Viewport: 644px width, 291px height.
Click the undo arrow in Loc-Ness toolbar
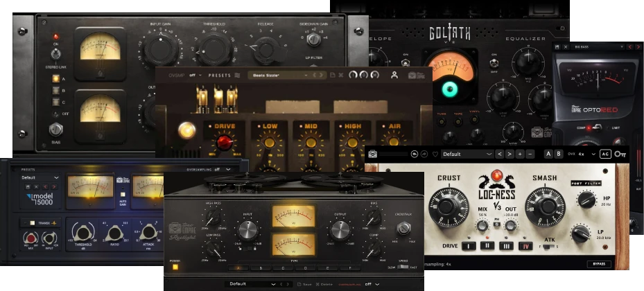[414, 154]
